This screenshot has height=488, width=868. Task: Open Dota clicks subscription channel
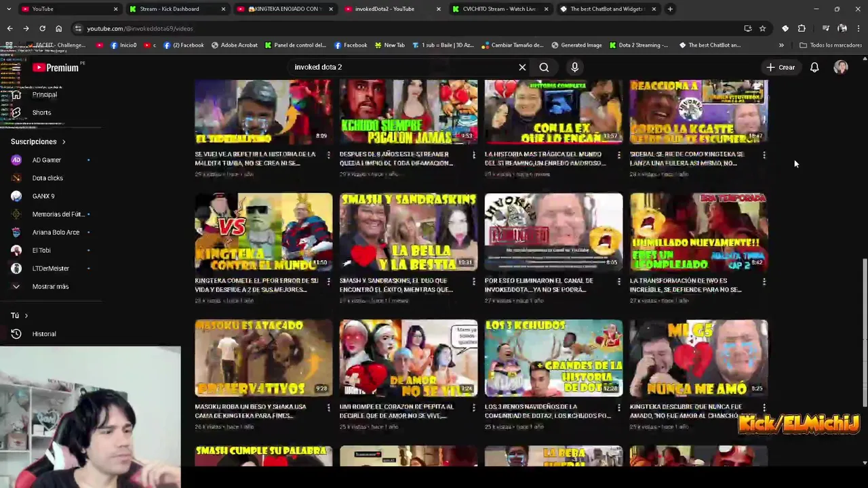coord(47,178)
